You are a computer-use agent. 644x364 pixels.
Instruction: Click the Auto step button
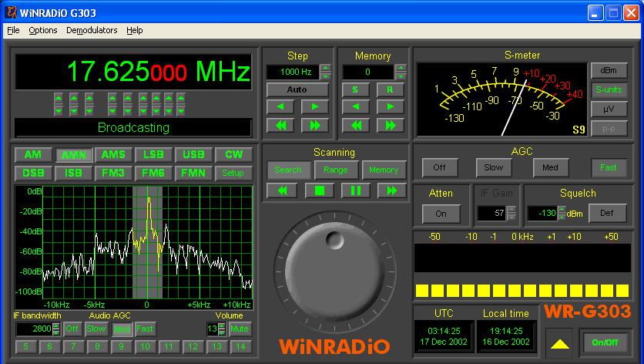tap(297, 89)
